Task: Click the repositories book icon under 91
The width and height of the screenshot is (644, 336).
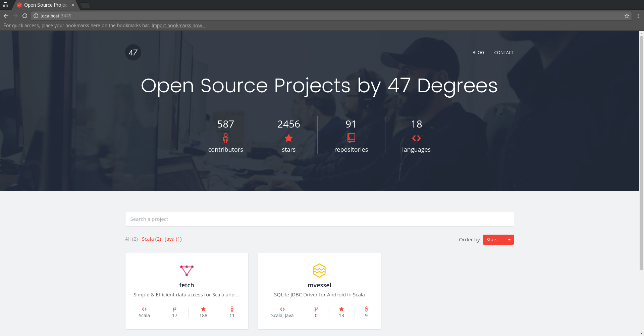Action: [x=351, y=138]
